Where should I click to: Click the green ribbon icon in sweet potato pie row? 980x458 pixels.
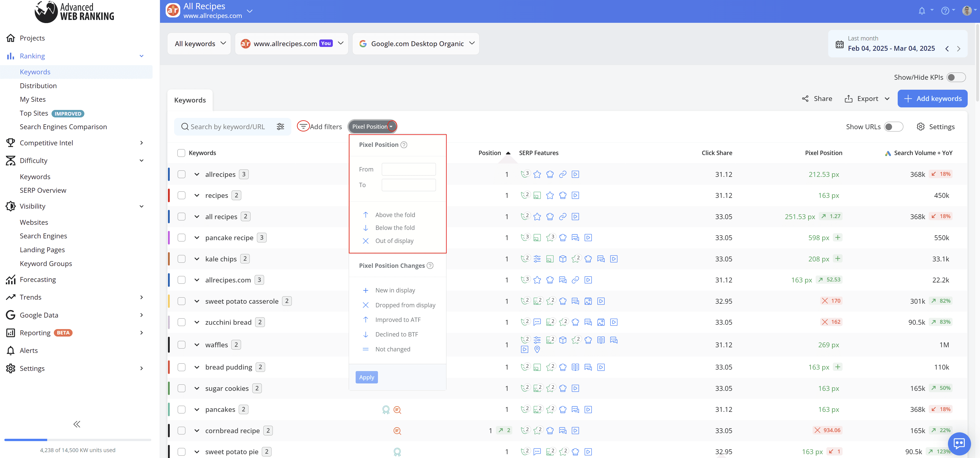tap(397, 452)
